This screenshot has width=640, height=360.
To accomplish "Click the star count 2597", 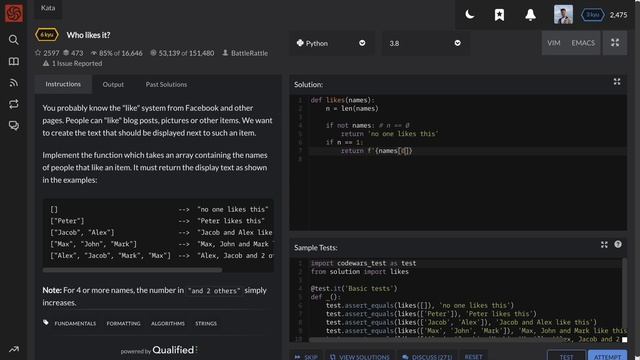I will (x=47, y=53).
